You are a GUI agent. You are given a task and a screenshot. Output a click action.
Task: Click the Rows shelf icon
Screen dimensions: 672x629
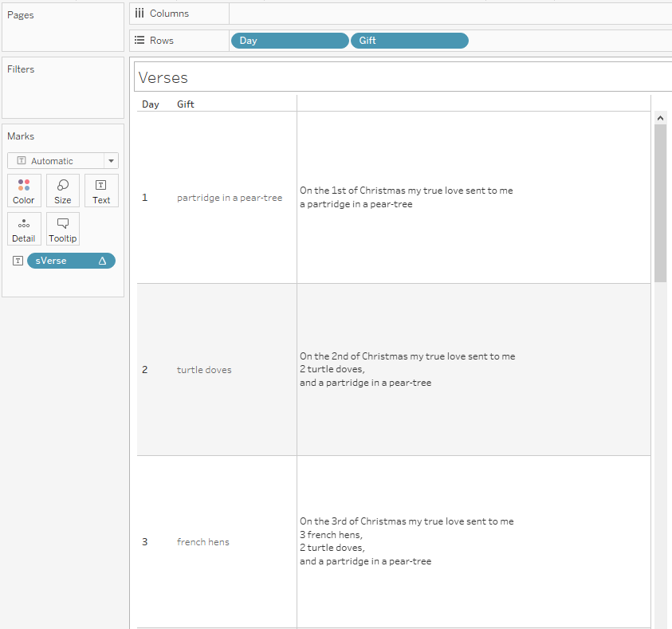coord(140,41)
